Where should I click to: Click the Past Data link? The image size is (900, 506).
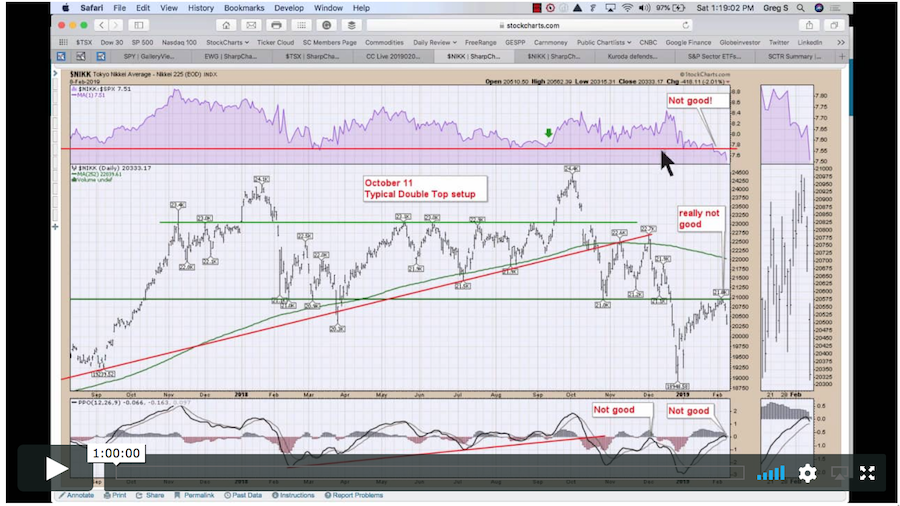tap(243, 495)
